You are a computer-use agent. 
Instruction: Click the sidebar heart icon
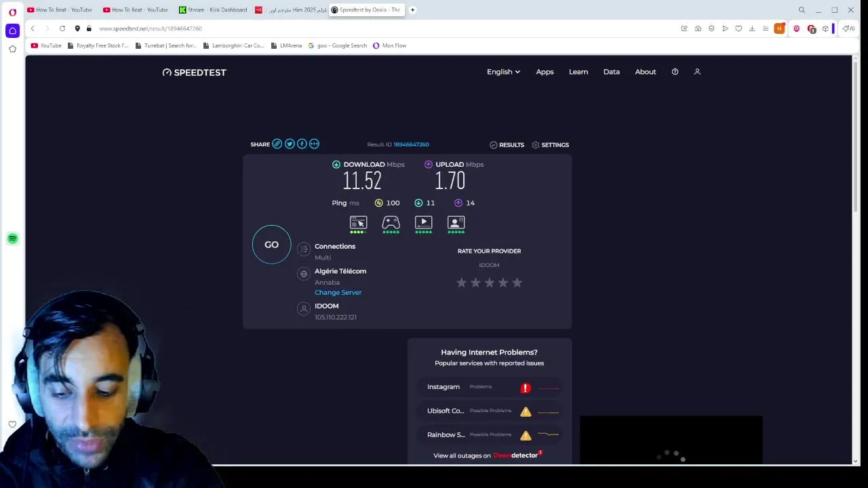click(12, 424)
